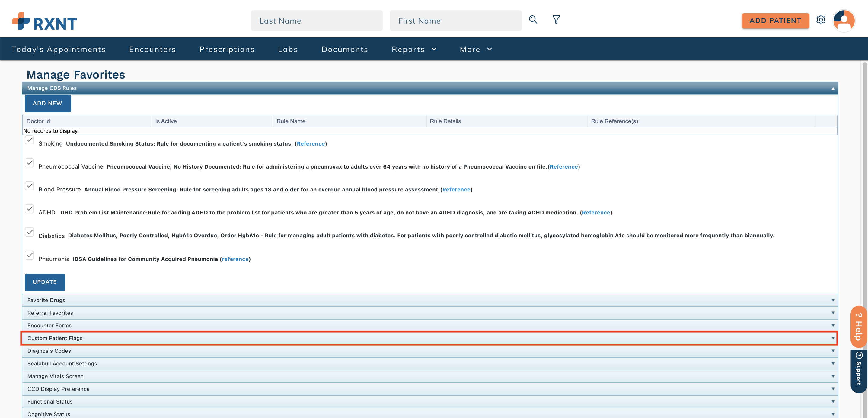
Task: Open the settings gear icon
Action: pyautogui.click(x=821, y=20)
